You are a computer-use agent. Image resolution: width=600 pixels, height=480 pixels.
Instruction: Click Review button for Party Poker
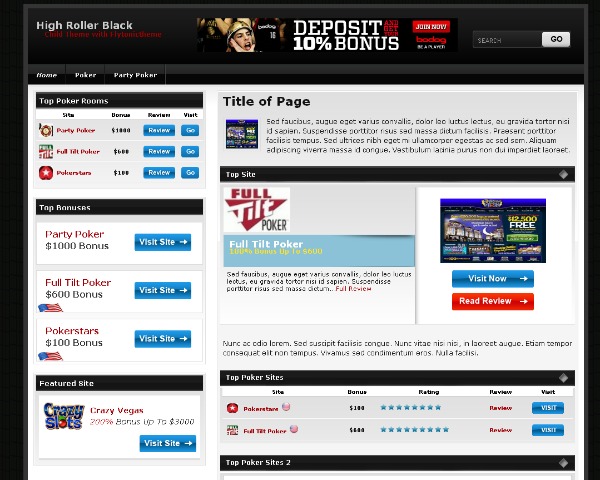[x=159, y=130]
